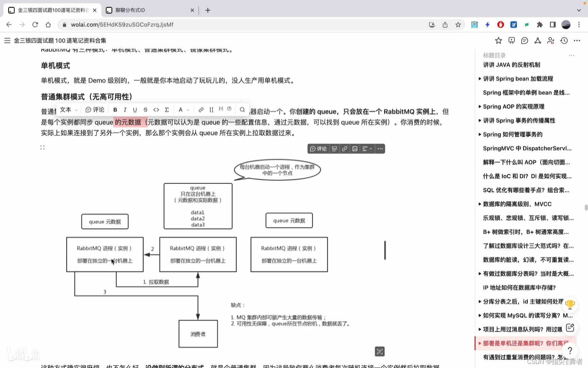Click the link icon on the image toolbar
588x368 pixels.
point(345,149)
